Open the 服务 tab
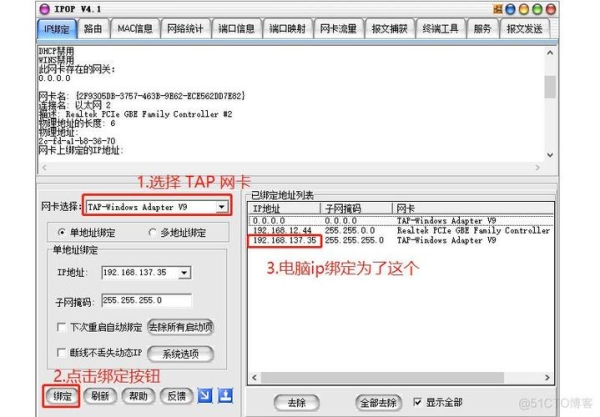 (x=482, y=29)
